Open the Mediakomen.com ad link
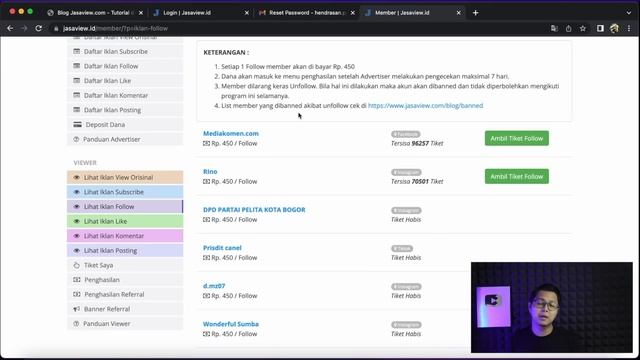640x360 pixels. point(231,133)
